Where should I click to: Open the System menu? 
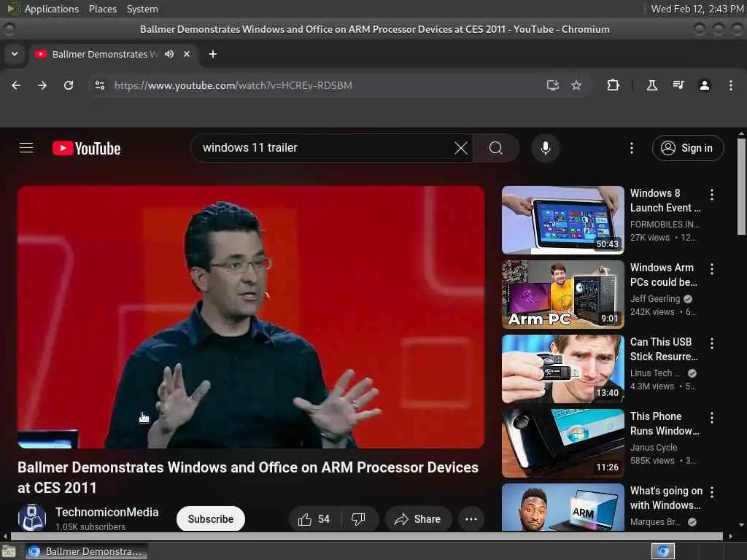pyautogui.click(x=142, y=9)
